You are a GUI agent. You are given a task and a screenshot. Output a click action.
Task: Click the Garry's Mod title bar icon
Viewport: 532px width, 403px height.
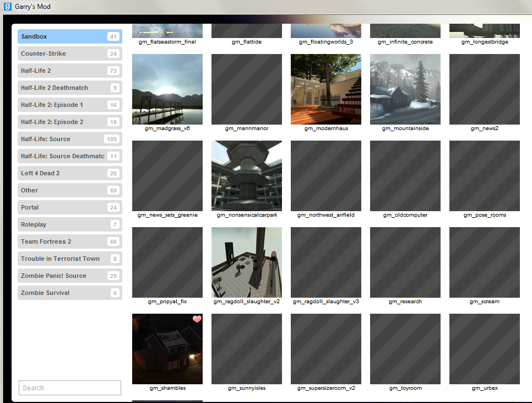pyautogui.click(x=6, y=7)
